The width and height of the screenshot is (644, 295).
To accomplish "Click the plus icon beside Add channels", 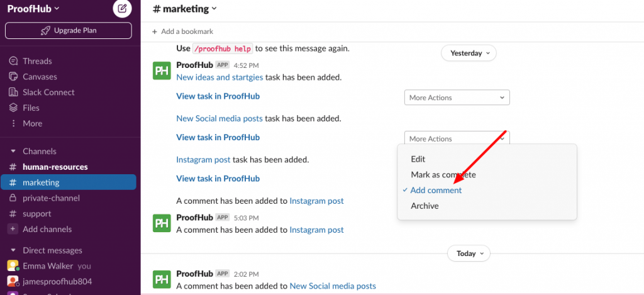I will (x=13, y=229).
